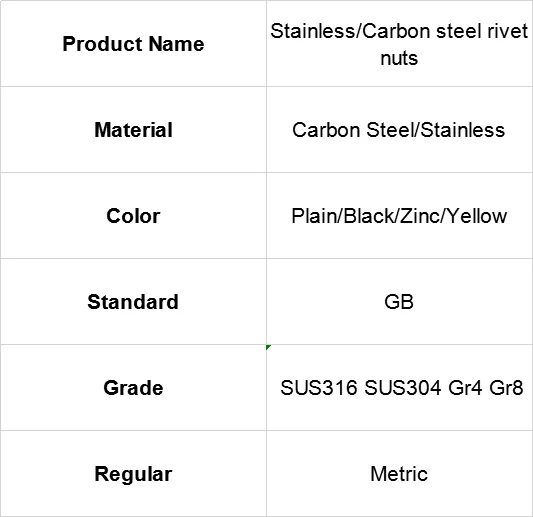
Task: Click the Color label cell
Action: (133, 216)
